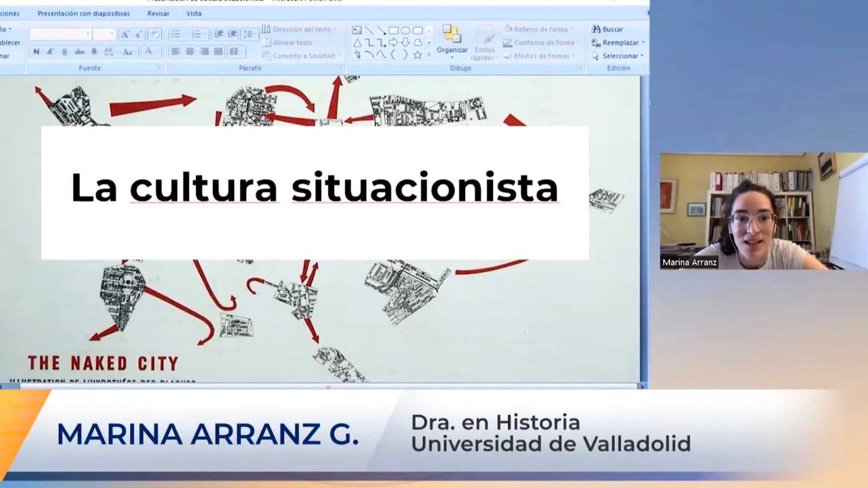
Task: Select the right arrow shape
Action: point(393,42)
